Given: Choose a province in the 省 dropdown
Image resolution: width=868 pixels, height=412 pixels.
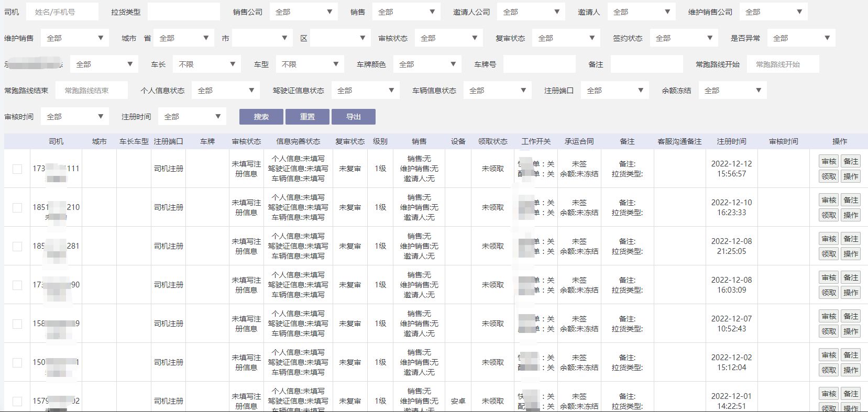Looking at the screenshot, I should (184, 38).
